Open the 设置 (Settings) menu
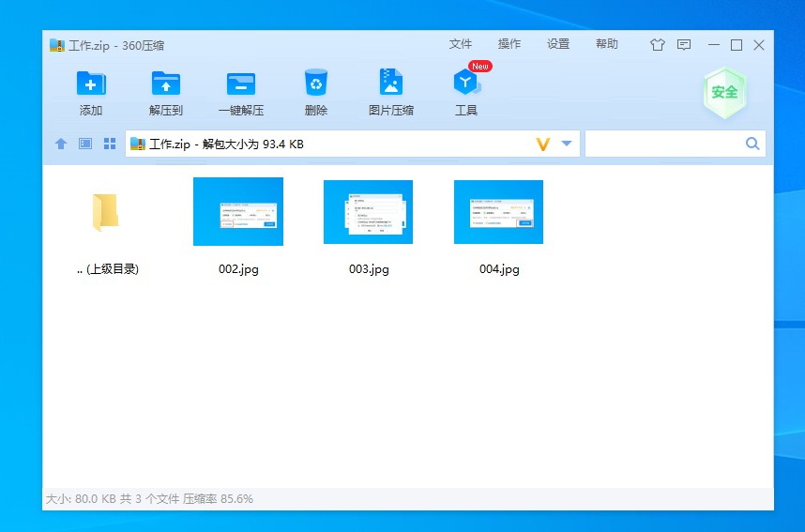Image resolution: width=805 pixels, height=532 pixels. [558, 44]
